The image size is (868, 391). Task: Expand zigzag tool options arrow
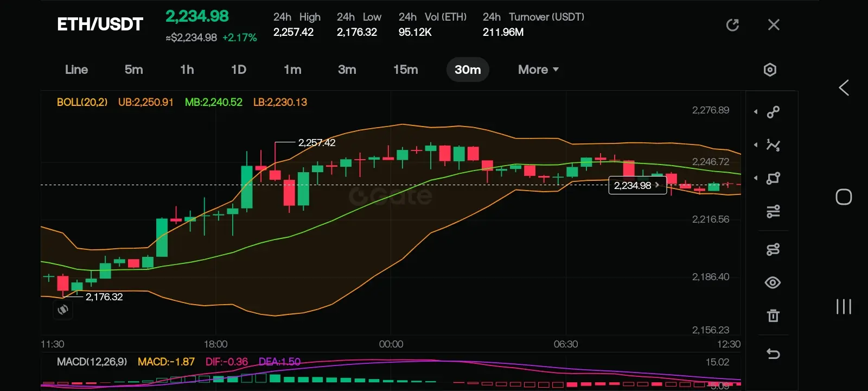click(x=756, y=145)
